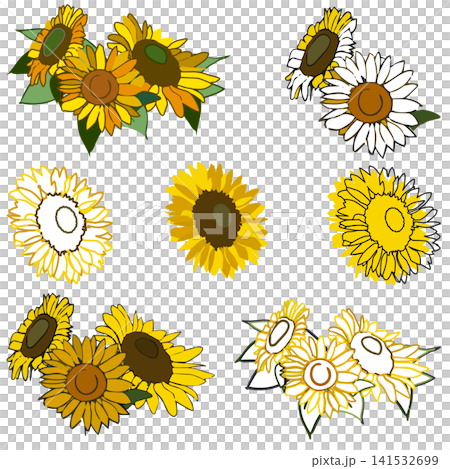Click the top-left colored sunflower bouquet

click(x=118, y=78)
